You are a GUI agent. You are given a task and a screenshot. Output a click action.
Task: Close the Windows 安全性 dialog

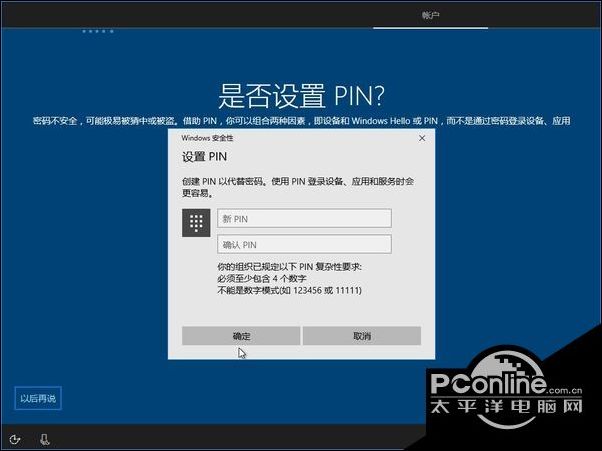point(422,138)
